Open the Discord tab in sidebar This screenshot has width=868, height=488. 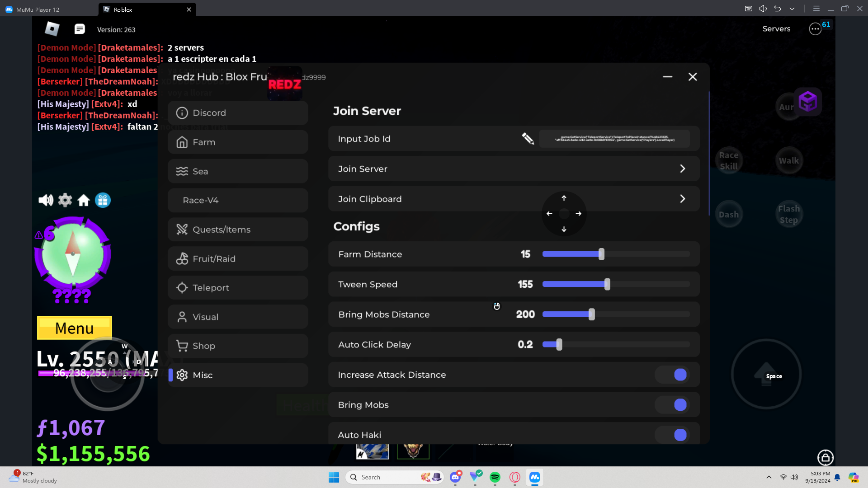pos(238,113)
